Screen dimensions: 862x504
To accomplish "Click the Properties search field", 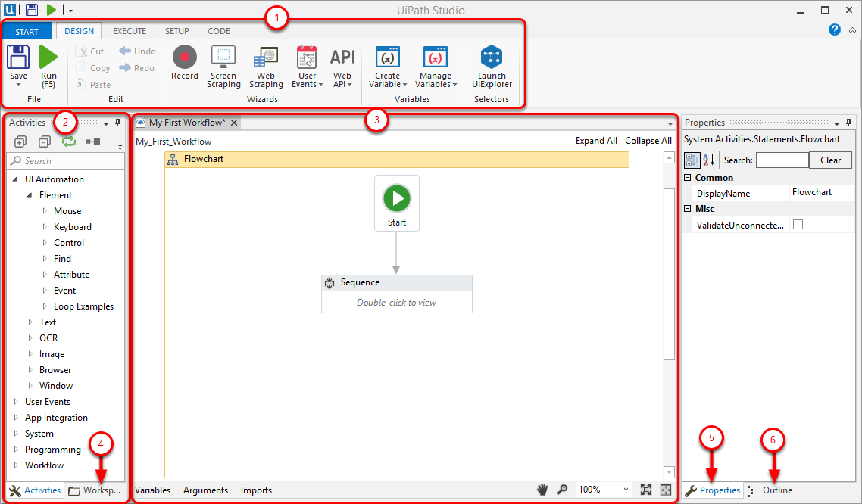I will [782, 160].
